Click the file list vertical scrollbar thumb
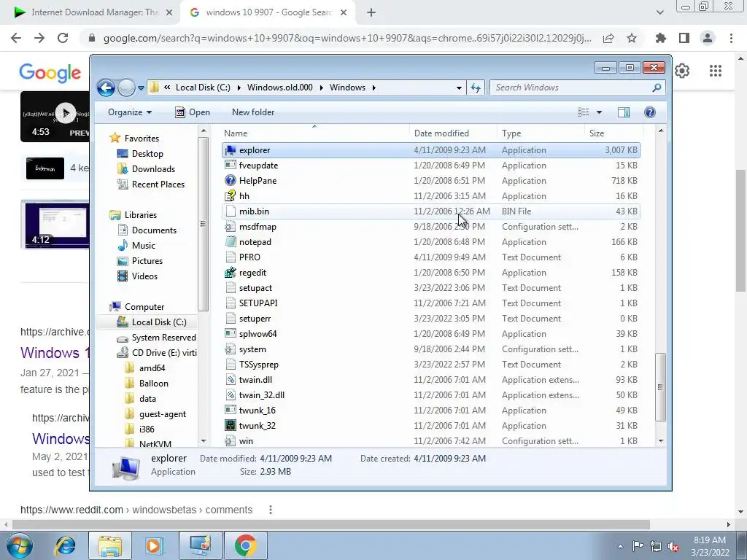The image size is (747, 560). click(660, 386)
